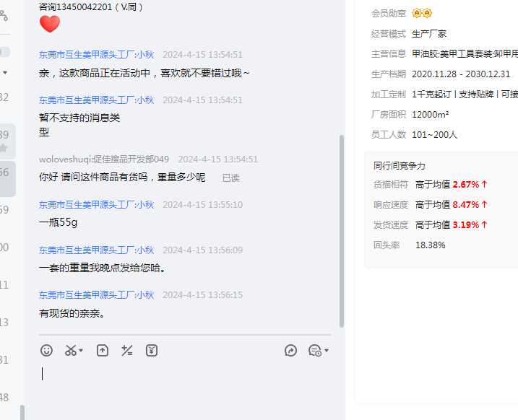Click message '你好 请问这件商品有货吗'
The height and width of the screenshot is (420, 518).
122,178
